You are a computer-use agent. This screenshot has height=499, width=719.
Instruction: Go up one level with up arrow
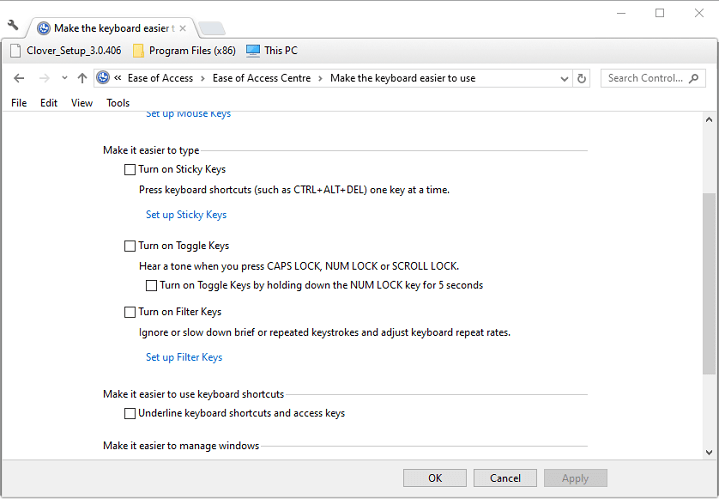click(x=82, y=78)
